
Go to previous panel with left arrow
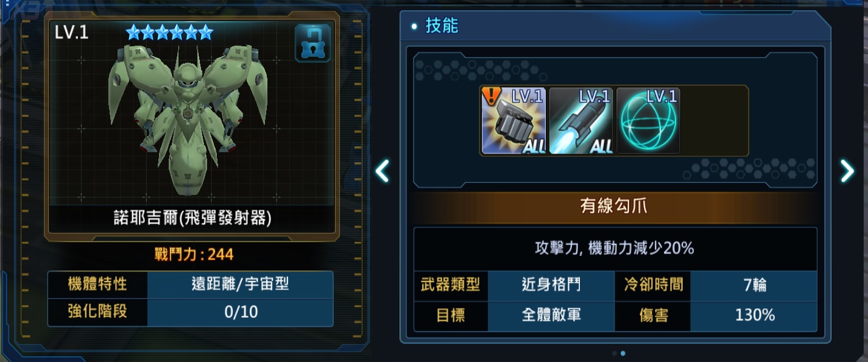(382, 171)
